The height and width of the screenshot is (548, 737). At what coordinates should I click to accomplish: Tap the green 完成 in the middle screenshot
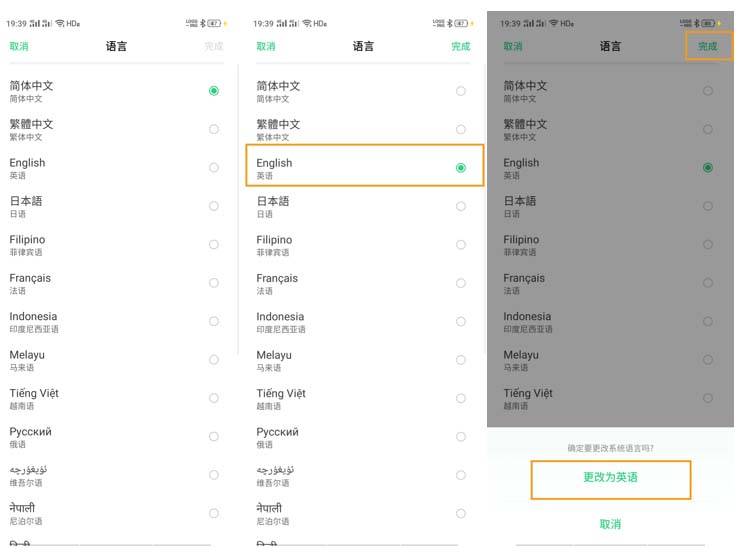[x=461, y=46]
